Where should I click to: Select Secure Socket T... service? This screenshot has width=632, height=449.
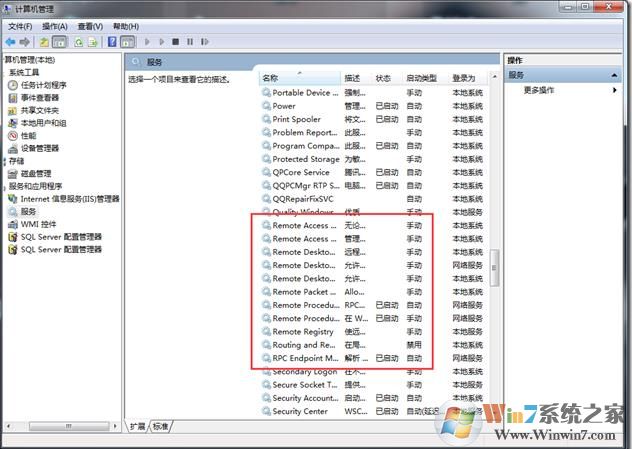pyautogui.click(x=373, y=385)
